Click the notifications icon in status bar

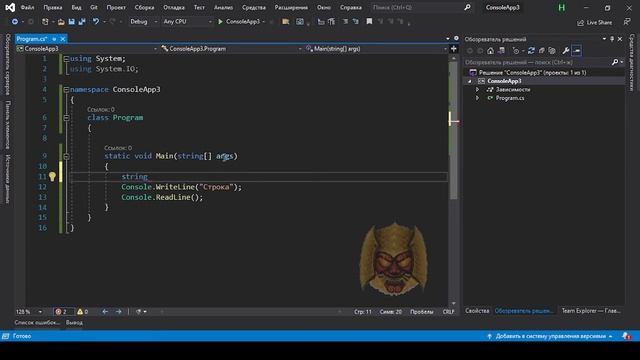626,336
